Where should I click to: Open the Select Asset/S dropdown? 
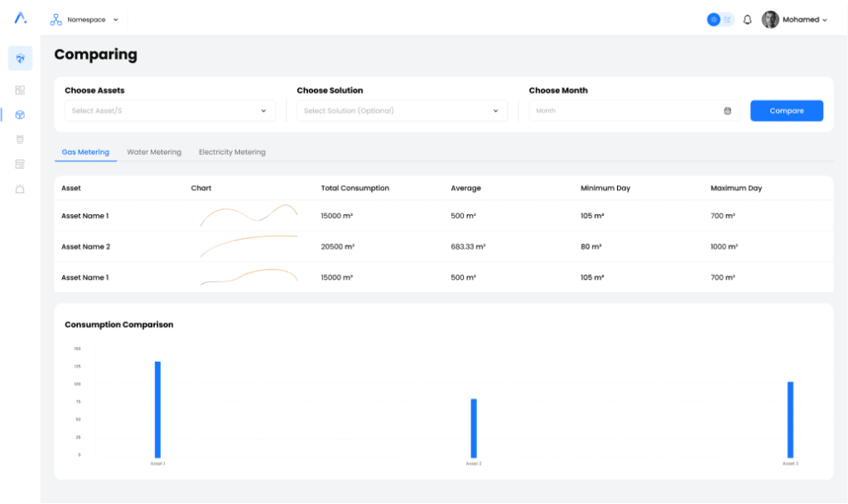click(170, 111)
